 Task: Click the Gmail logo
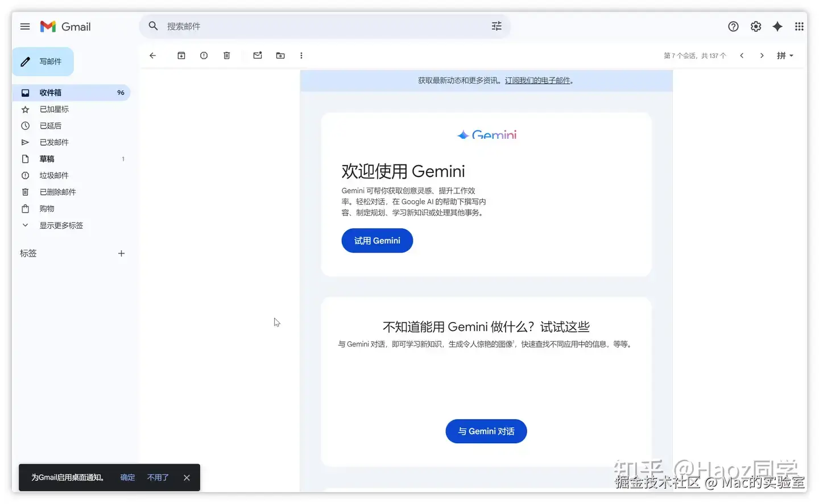coord(65,27)
